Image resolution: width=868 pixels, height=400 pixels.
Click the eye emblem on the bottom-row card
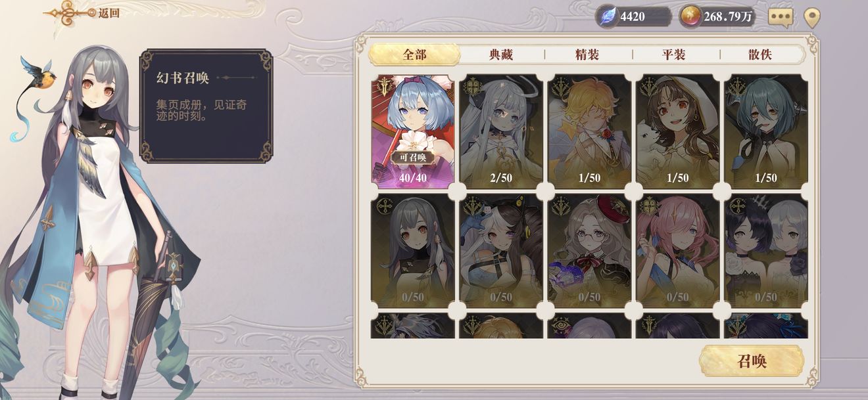coord(560,326)
